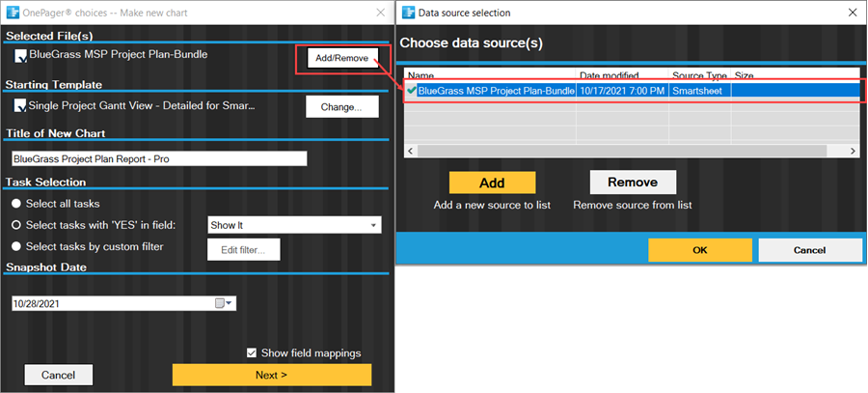Click the Size column header
The width and height of the screenshot is (868, 393).
796,74
